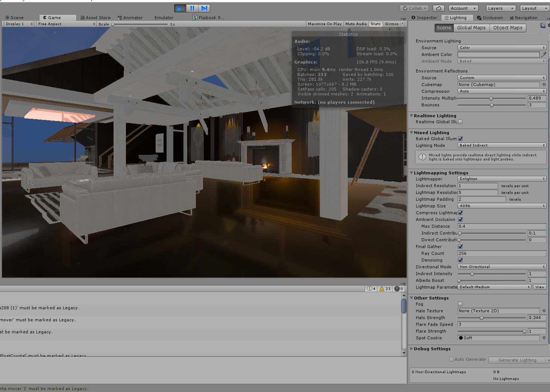Screen dimensions: 550x392
Task: Disable the Ambient Occlusion checkbox
Action: pyautogui.click(x=460, y=219)
